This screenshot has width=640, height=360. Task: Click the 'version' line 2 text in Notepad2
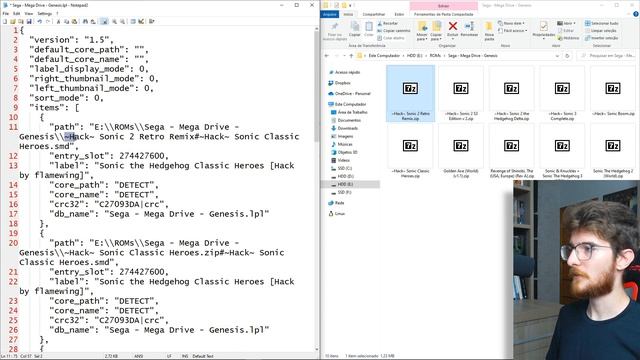[71, 40]
